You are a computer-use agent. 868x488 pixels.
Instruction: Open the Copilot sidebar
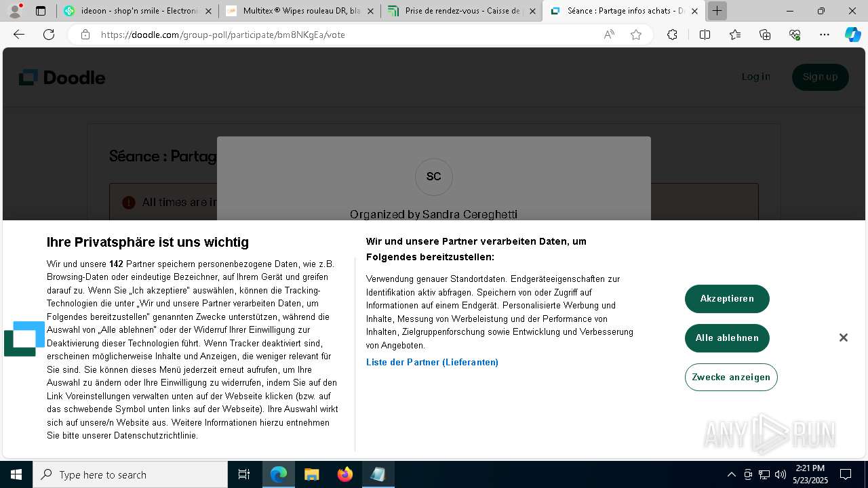tap(853, 35)
